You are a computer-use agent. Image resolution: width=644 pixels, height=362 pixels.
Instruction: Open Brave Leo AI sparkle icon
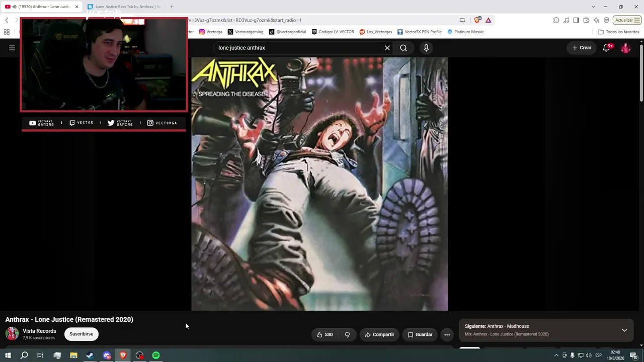coord(596,20)
